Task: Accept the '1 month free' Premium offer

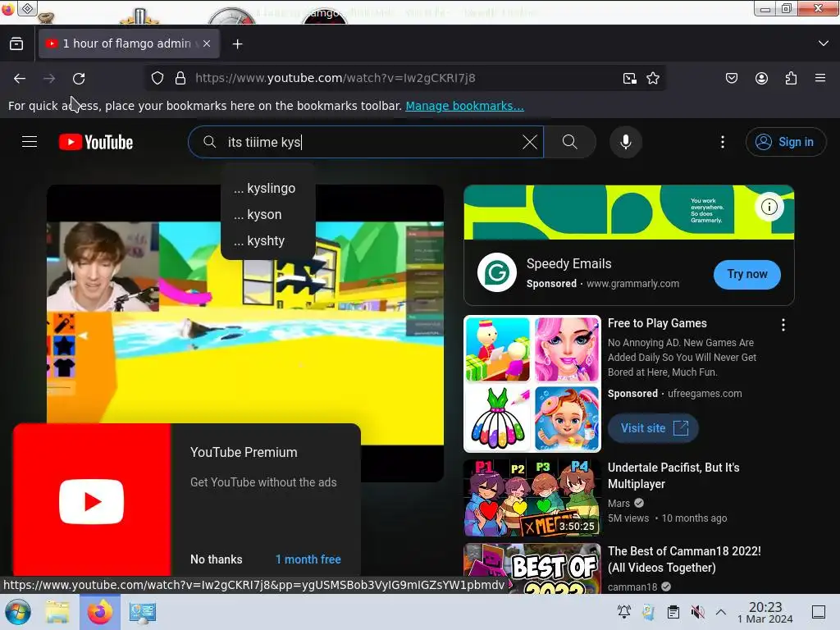Action: [308, 559]
